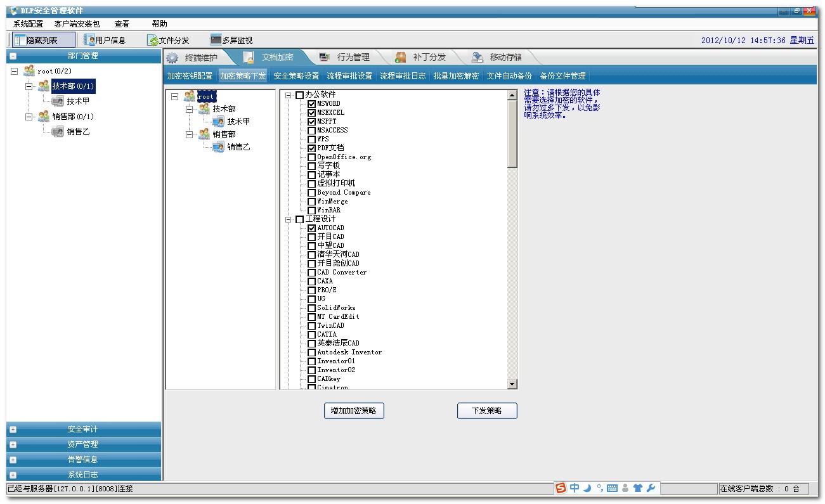Uncheck the AUTOCAD checkbox
This screenshot has width=825, height=504.
(311, 228)
